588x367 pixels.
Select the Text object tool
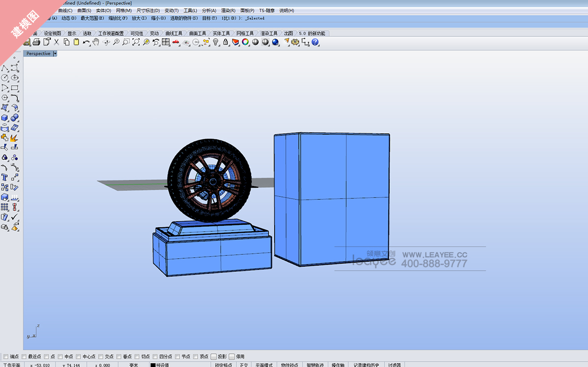point(4,177)
